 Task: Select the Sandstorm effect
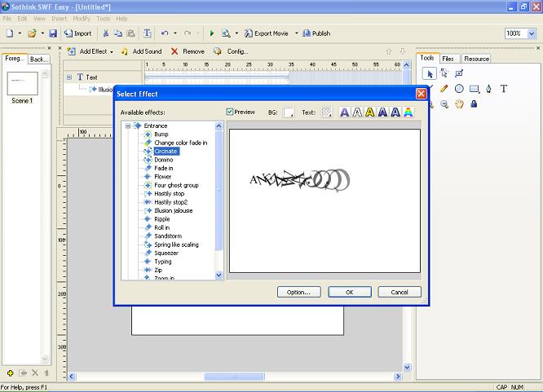[x=168, y=236]
